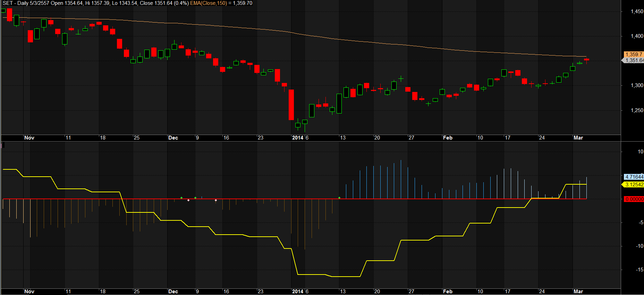Click "25" November on price pane date axis
This screenshot has width=644, height=295.
137,138
